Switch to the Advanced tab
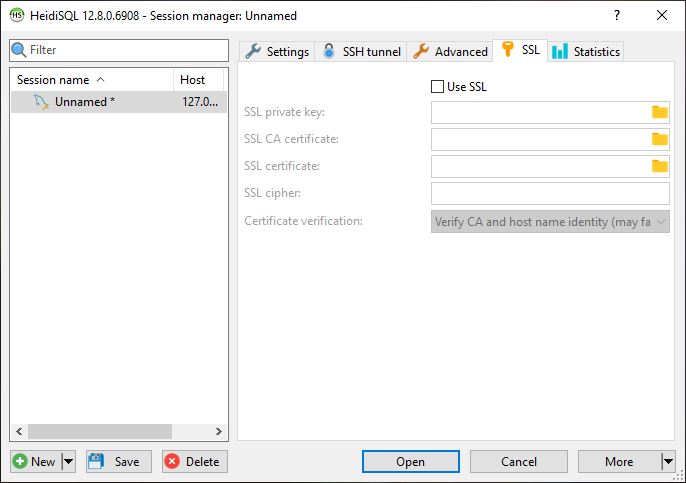The width and height of the screenshot is (686, 483). [x=450, y=52]
